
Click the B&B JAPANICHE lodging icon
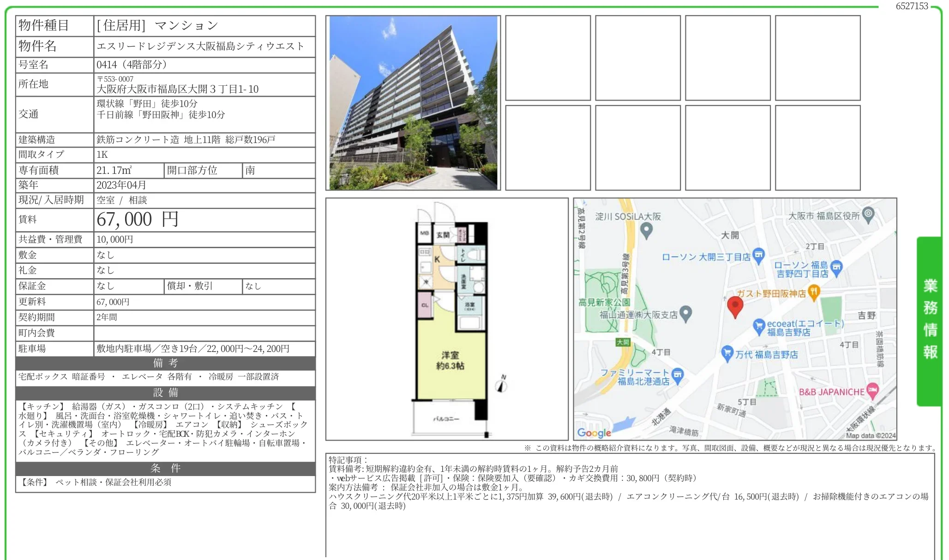point(872,391)
